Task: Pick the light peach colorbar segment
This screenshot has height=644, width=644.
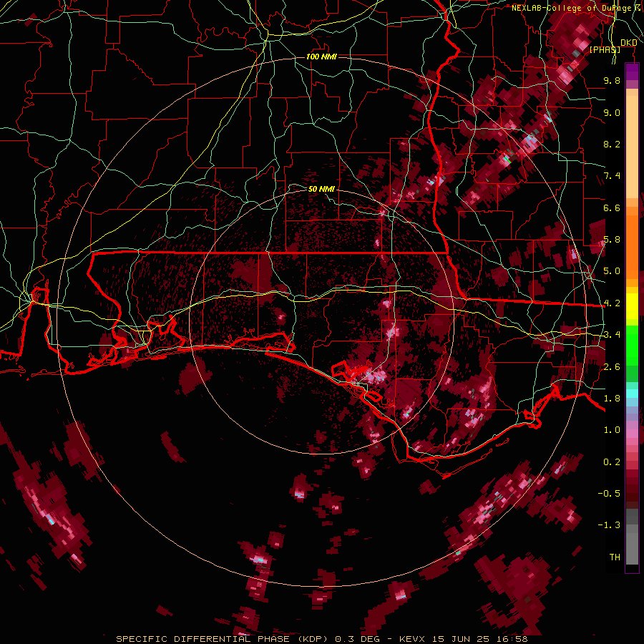Action: click(x=632, y=147)
